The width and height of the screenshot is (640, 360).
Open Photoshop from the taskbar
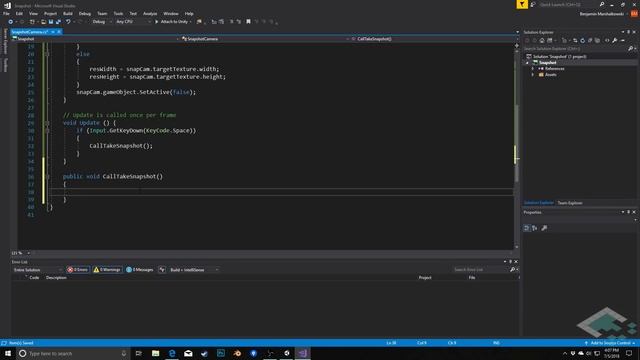point(221,353)
